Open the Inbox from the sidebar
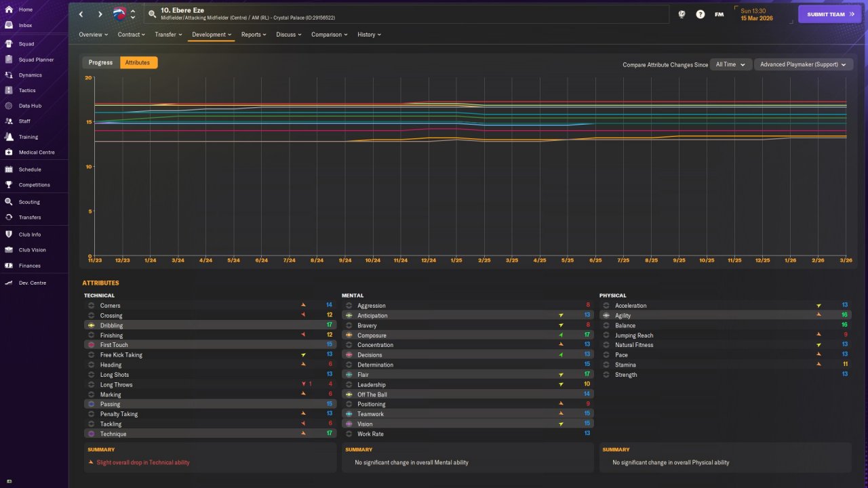This screenshot has width=868, height=488. (x=25, y=25)
